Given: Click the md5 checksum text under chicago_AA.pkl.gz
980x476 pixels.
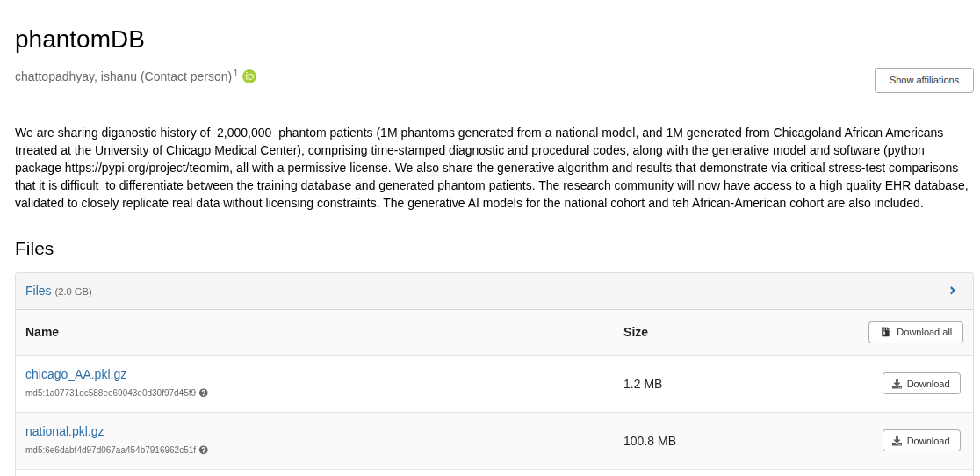Looking at the screenshot, I should [x=111, y=393].
